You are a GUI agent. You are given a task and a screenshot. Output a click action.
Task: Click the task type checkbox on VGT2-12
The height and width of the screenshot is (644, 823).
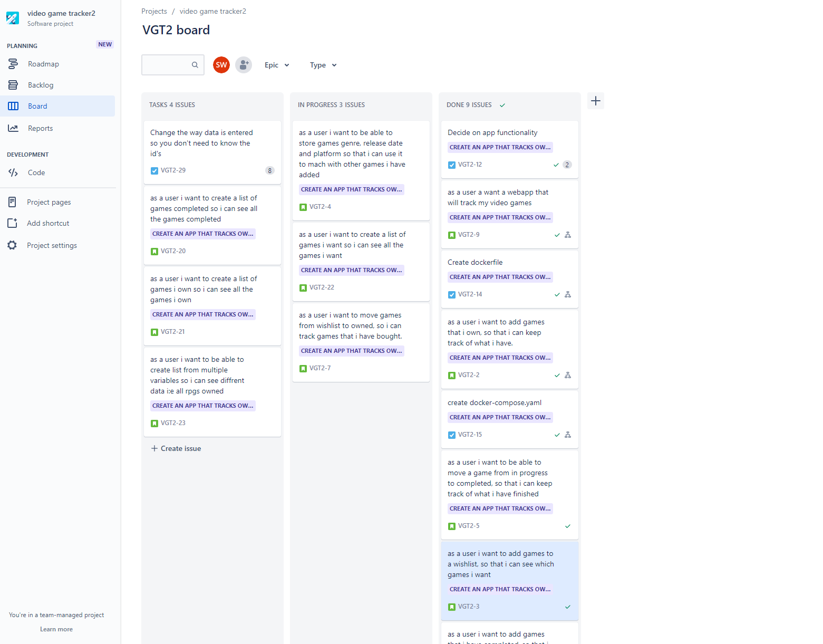452,165
